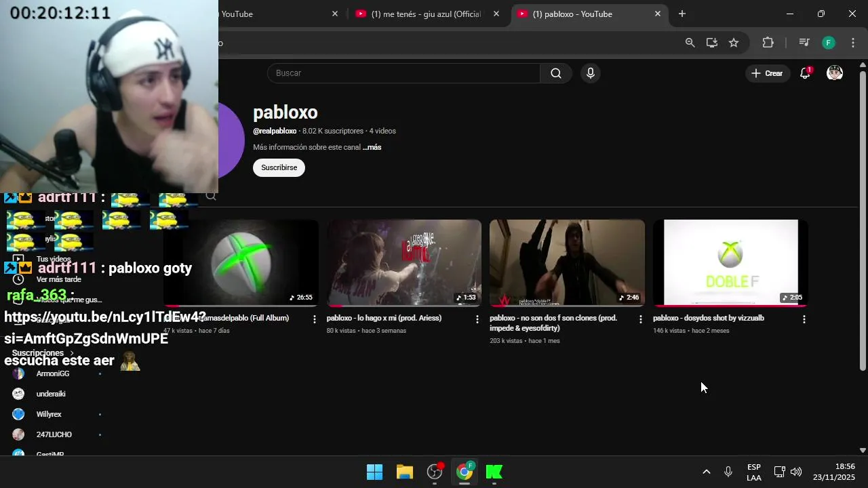This screenshot has width=868, height=488.
Task: Open a new Chrome tab
Action: (x=682, y=14)
